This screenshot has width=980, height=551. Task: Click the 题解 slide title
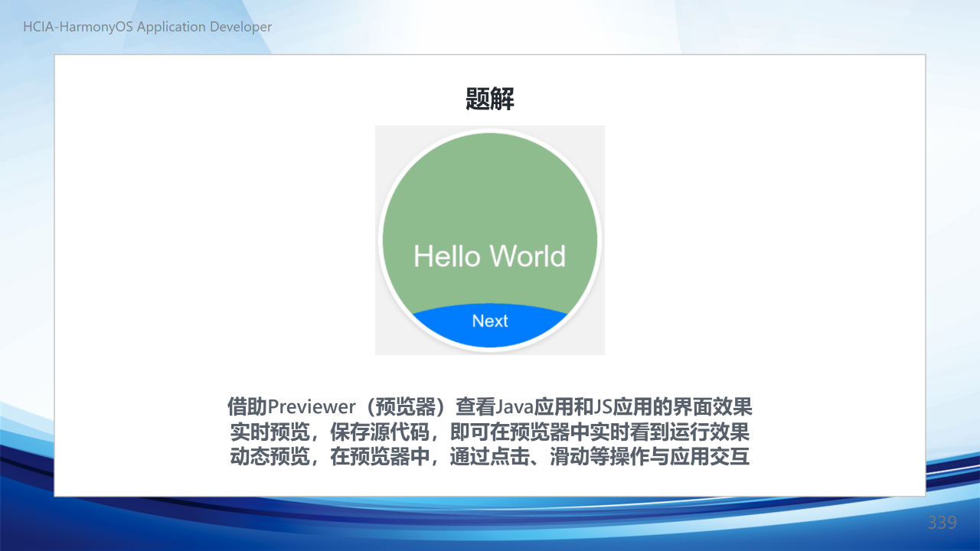pos(490,99)
